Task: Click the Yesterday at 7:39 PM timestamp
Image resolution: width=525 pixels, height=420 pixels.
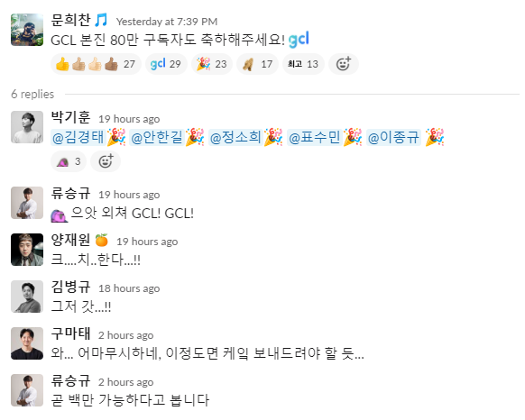Action: point(167,22)
